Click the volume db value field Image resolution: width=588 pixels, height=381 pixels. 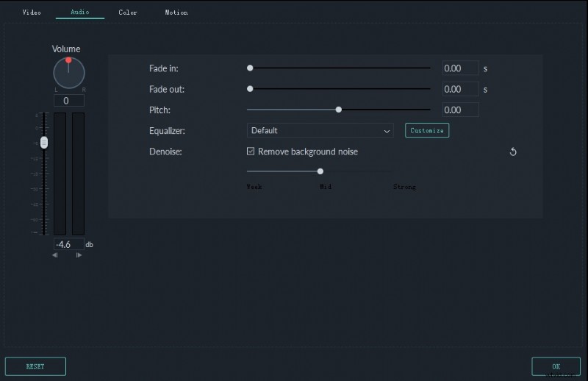coord(68,244)
